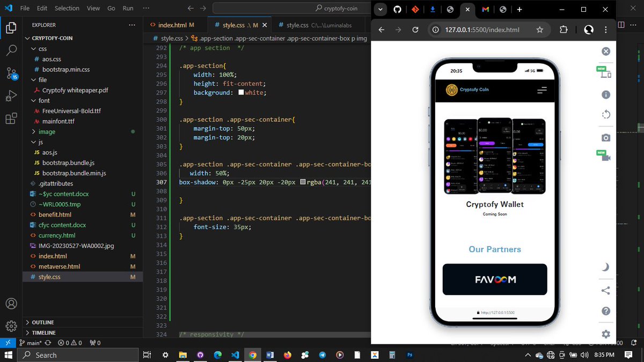Click the site info icon in address bar
The width and height of the screenshot is (644, 362).
(x=436, y=30)
